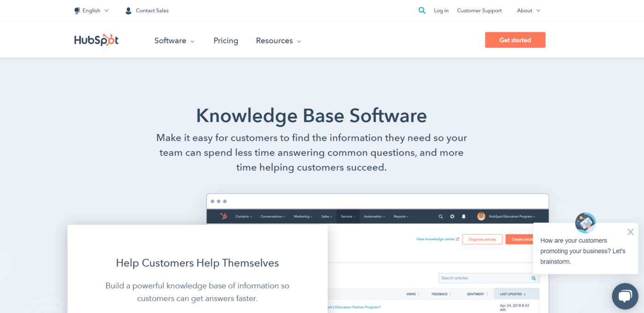Click the Create article orange button
The height and width of the screenshot is (313, 644).
[520, 239]
